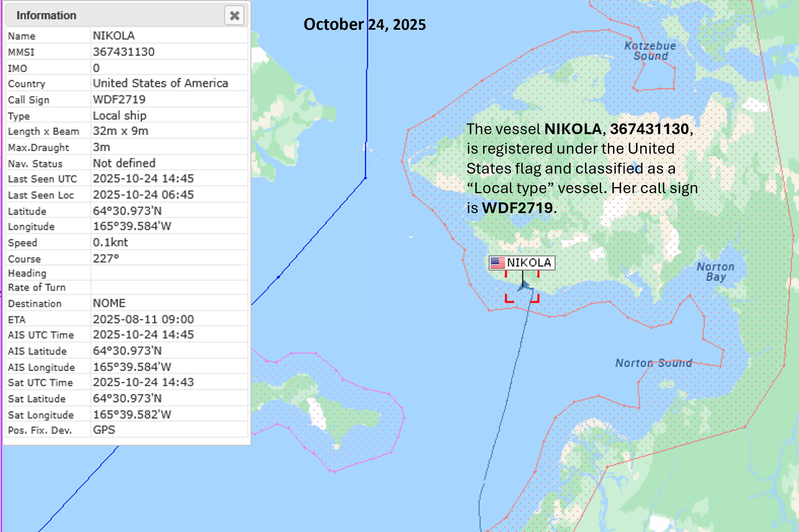Click the Information panel title bar
The image size is (799, 532).
[x=115, y=16]
